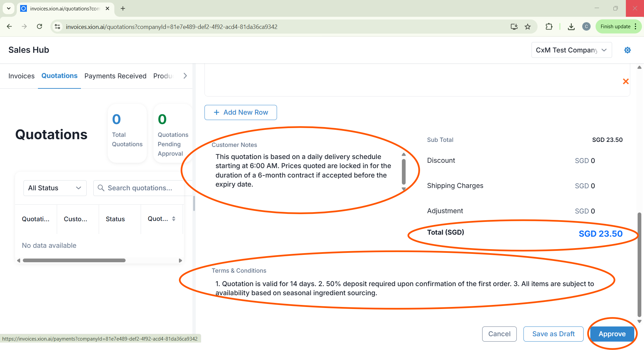
Task: Switch to the Invoices tab
Action: point(21,76)
